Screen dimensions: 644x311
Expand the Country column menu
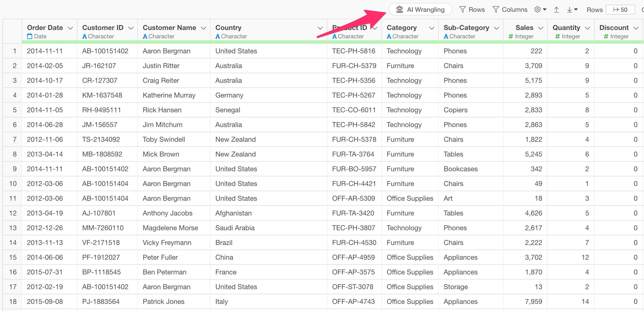pyautogui.click(x=320, y=28)
